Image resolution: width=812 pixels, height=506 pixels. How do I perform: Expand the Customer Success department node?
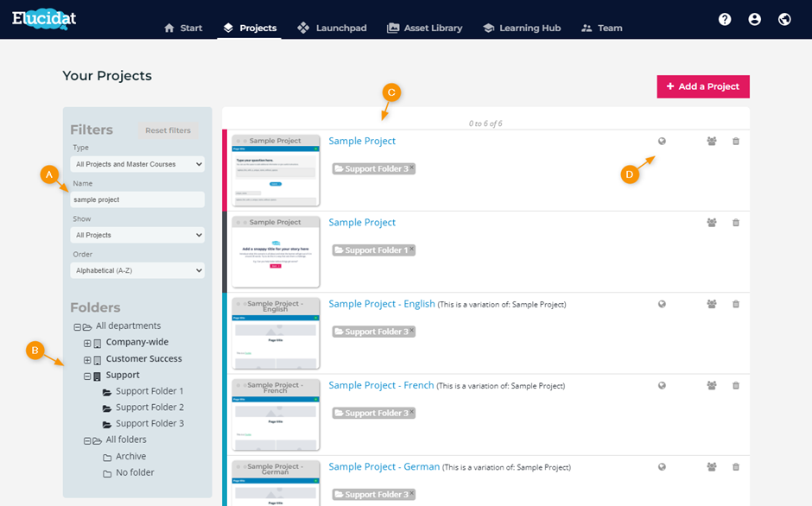click(x=87, y=359)
